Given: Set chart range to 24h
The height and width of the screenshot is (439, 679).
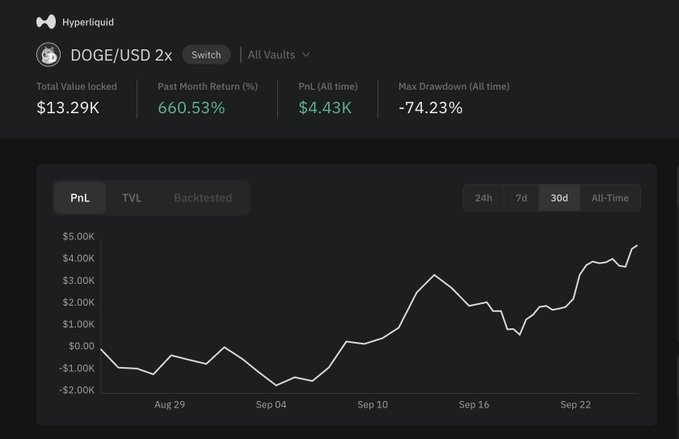Looking at the screenshot, I should (x=483, y=198).
